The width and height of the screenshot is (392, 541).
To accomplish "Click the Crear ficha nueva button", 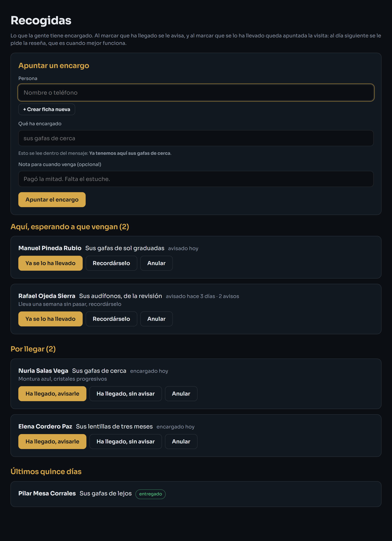I will 47,109.
